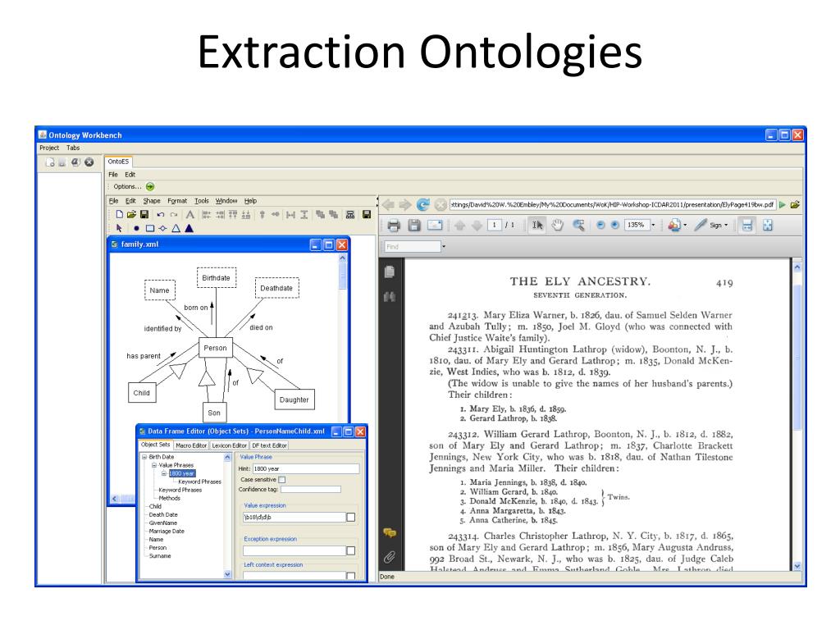Tick checkbox beside Value expression field
The height and width of the screenshot is (630, 840).
[x=351, y=518]
